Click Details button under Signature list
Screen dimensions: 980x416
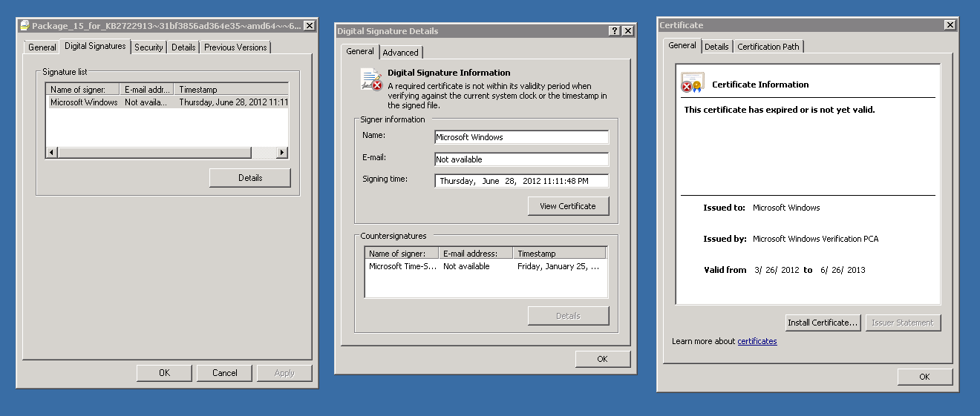coord(250,178)
